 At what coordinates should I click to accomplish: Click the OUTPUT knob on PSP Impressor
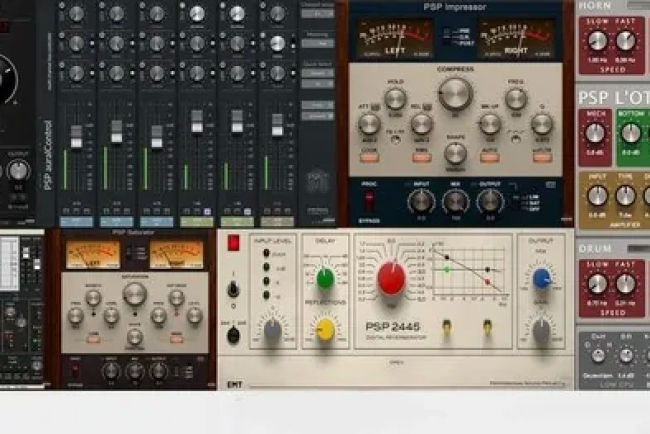point(490,202)
